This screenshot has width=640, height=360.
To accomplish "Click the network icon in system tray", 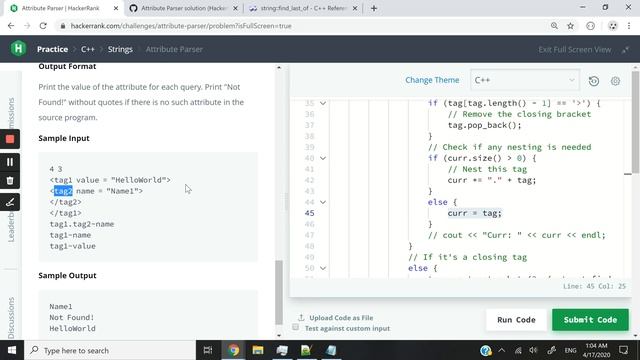I will pyautogui.click(x=518, y=350).
